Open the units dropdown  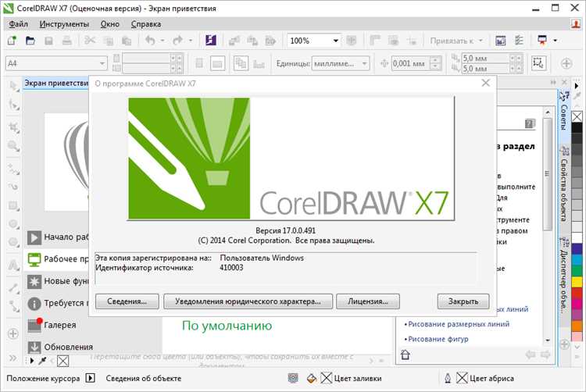[x=364, y=63]
